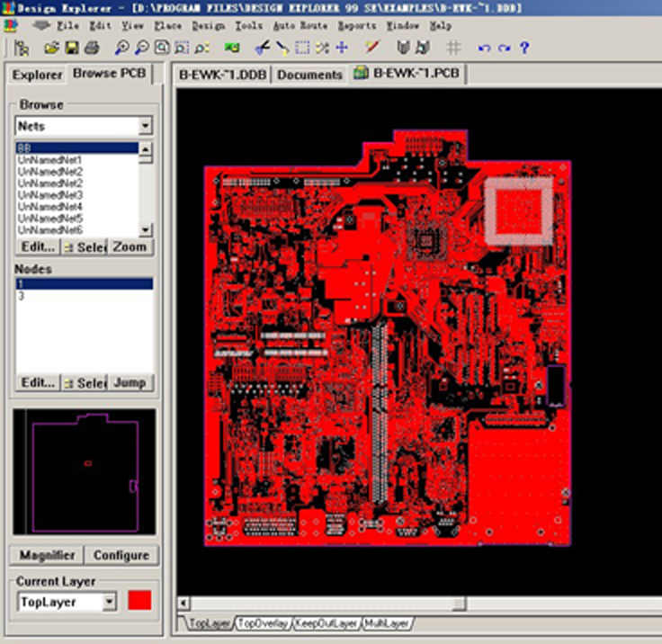The image size is (662, 644).
Task: Fit the document in the view
Action: click(162, 48)
